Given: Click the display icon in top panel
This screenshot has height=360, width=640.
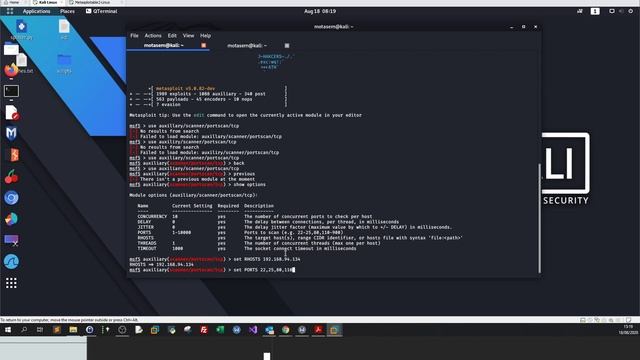Looking at the screenshot, I should tap(611, 11).
